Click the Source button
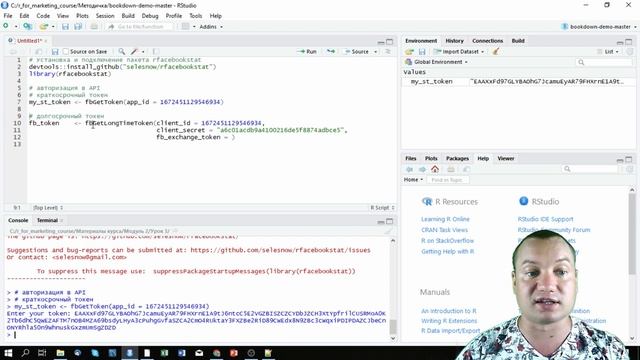 [x=357, y=51]
